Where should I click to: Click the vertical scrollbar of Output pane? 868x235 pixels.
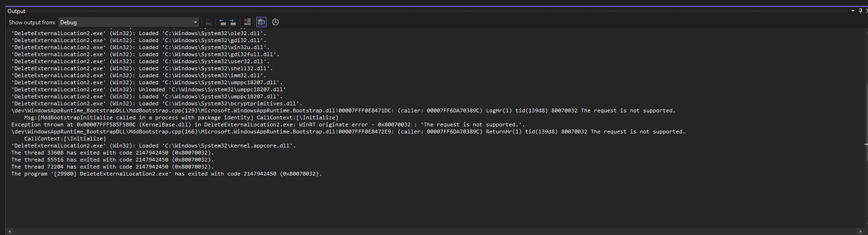[866, 127]
